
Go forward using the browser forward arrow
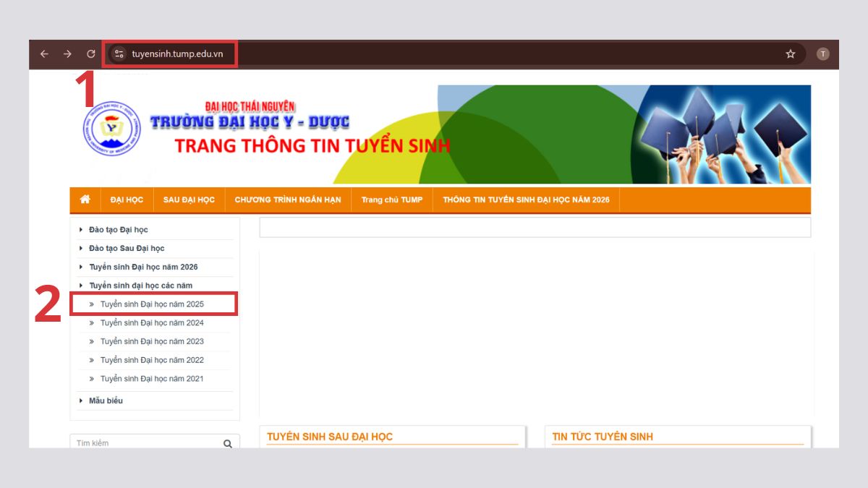pos(67,54)
